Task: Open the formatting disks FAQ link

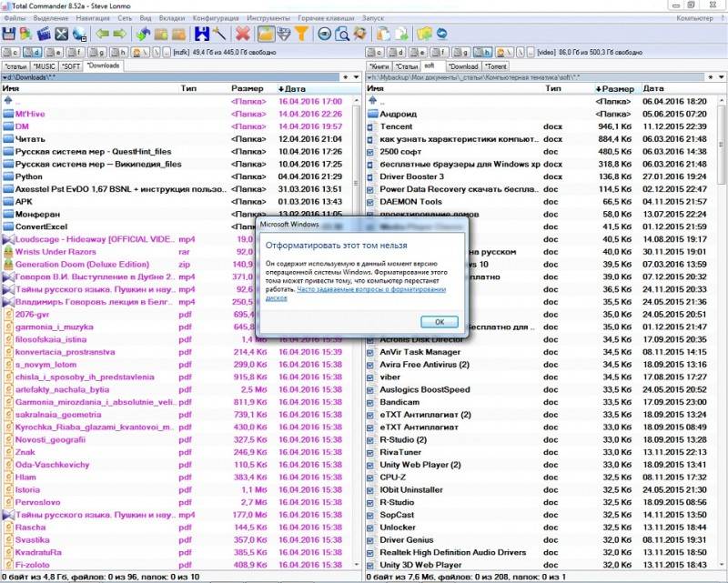Action: (x=356, y=294)
